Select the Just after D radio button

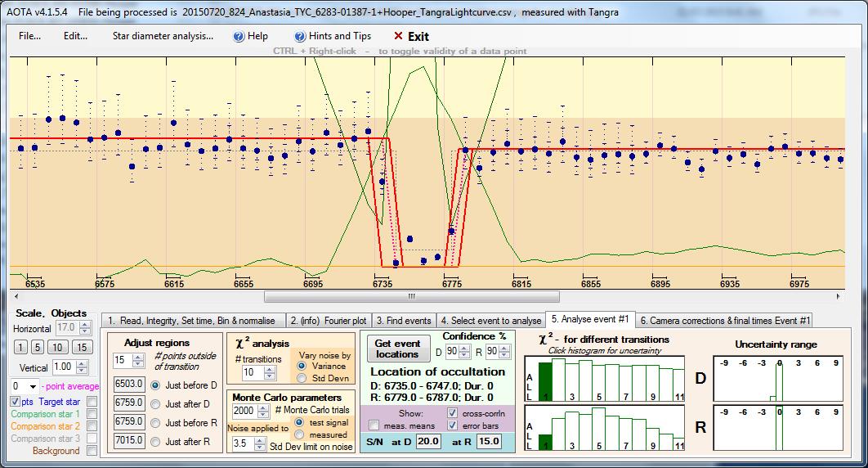[x=155, y=404]
